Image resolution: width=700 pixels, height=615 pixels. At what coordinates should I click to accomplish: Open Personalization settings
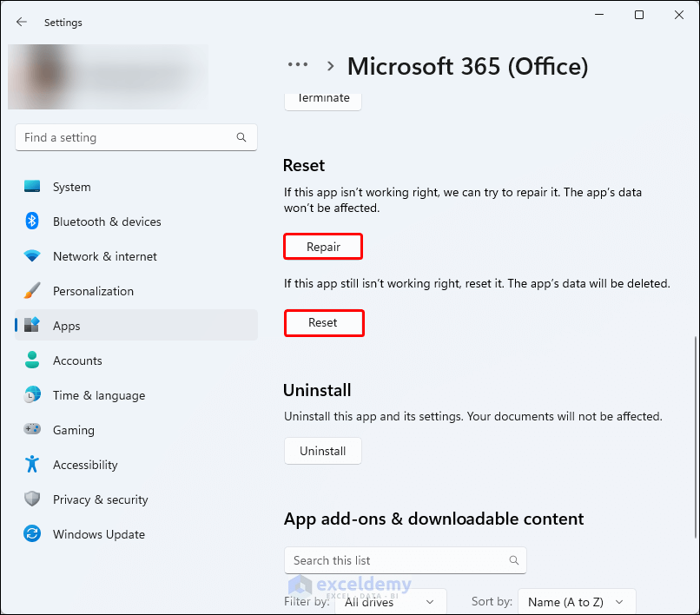[x=136, y=291]
